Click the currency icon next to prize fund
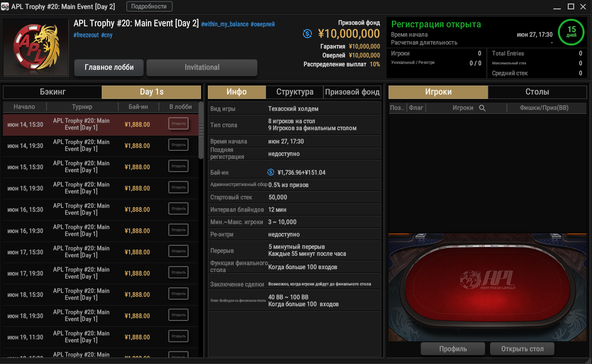This screenshot has width=592, height=364. pyautogui.click(x=307, y=34)
